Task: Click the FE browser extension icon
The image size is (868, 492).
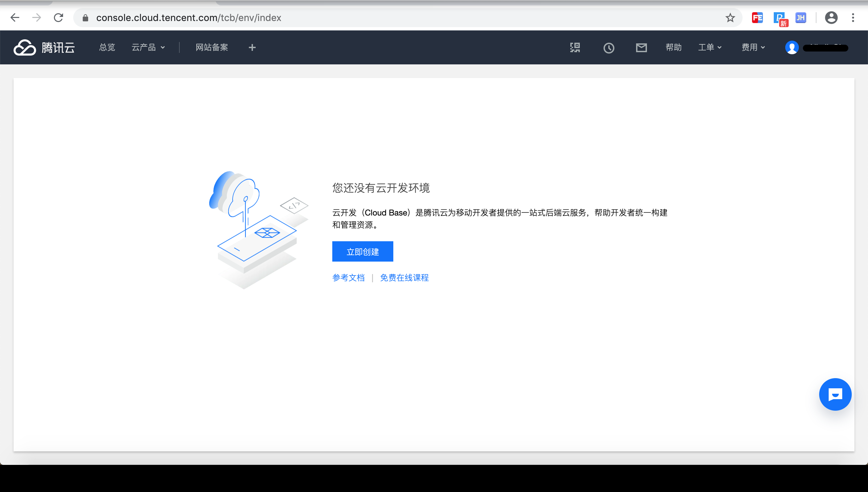Action: tap(757, 18)
